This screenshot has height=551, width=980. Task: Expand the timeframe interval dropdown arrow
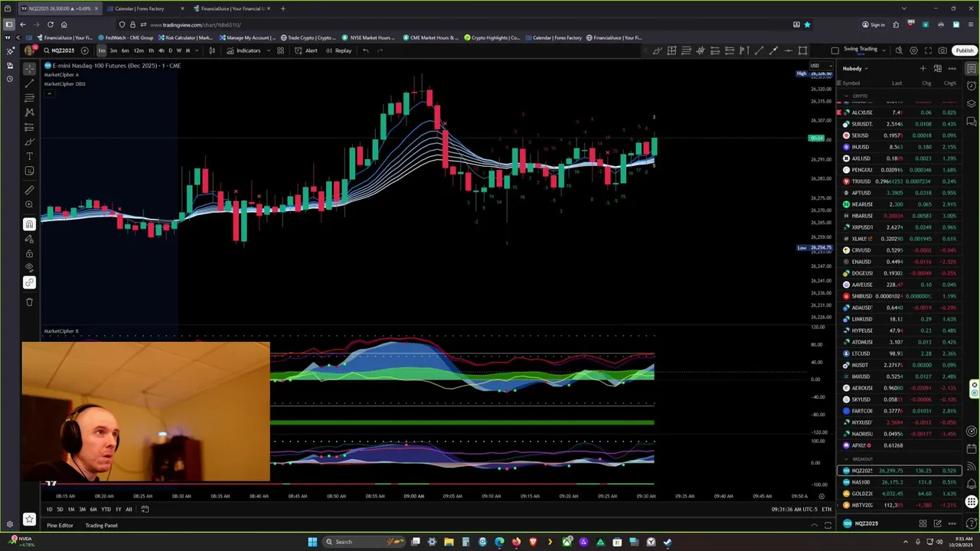(198, 51)
